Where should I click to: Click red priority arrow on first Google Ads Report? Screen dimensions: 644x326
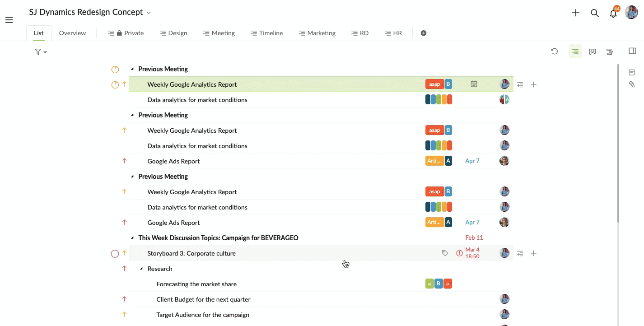(x=125, y=161)
